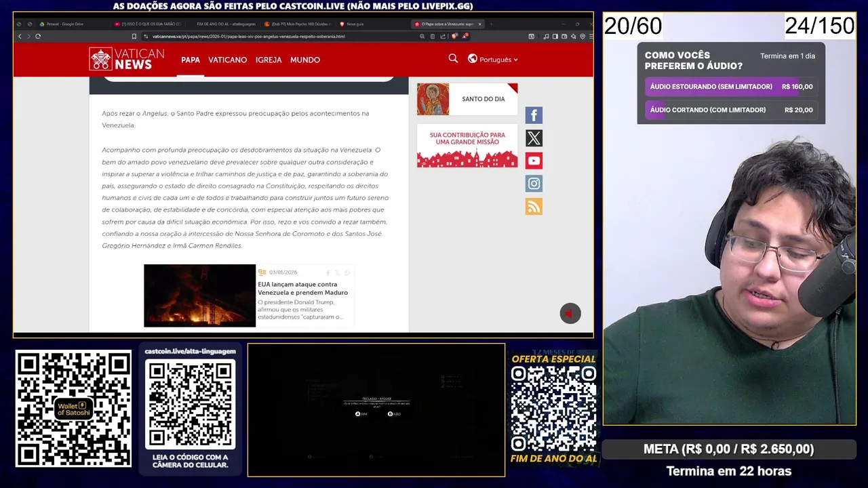Open the article fire thumbnail image

(x=199, y=296)
